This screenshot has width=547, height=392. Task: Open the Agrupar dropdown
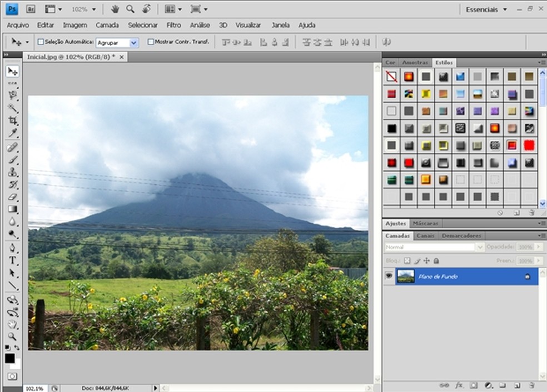tap(133, 43)
